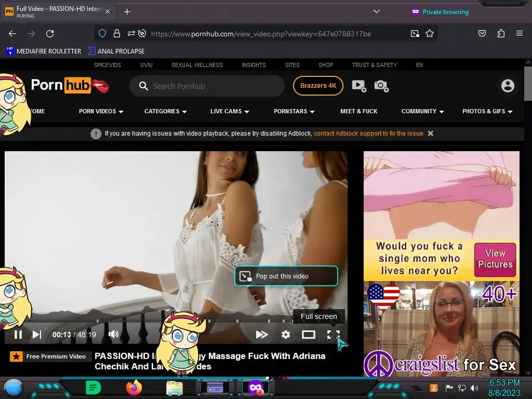The width and height of the screenshot is (532, 399).
Task: Open the Firefox application menu
Action: (x=519, y=34)
